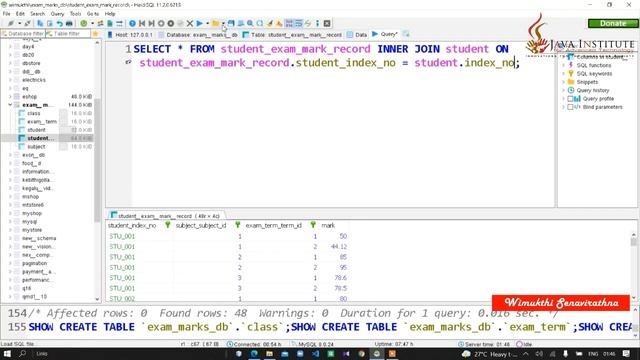Open the Edit menu
The width and height of the screenshot is (640, 360).
tap(20, 13)
